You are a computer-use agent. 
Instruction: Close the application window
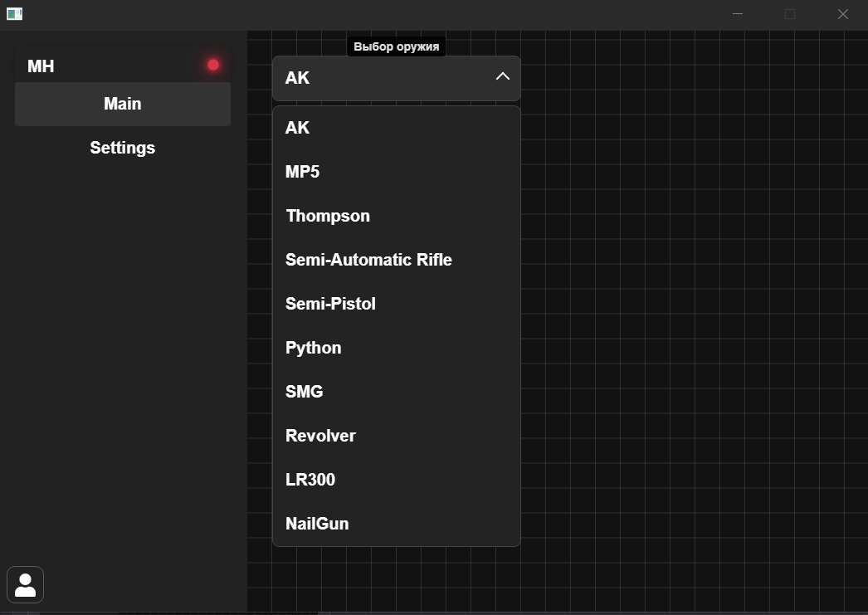click(842, 14)
